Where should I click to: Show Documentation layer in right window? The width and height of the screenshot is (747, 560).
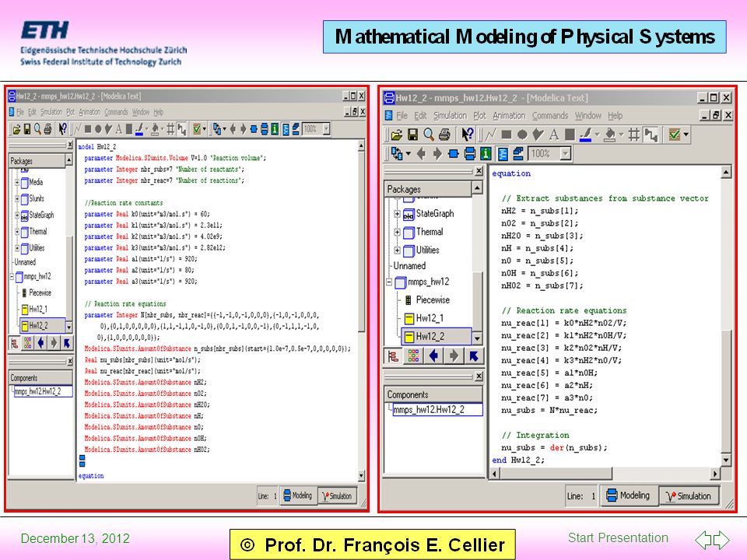point(486,154)
